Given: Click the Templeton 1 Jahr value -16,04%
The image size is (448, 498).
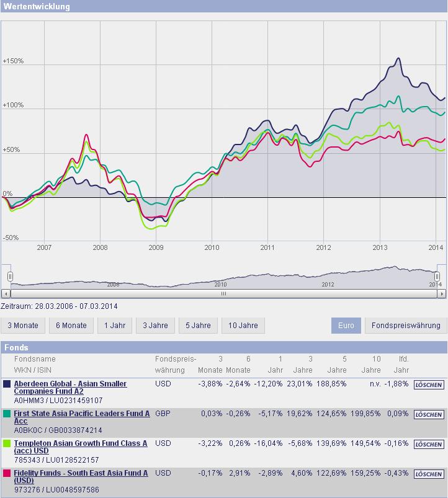Looking at the screenshot, I should pos(268,443).
